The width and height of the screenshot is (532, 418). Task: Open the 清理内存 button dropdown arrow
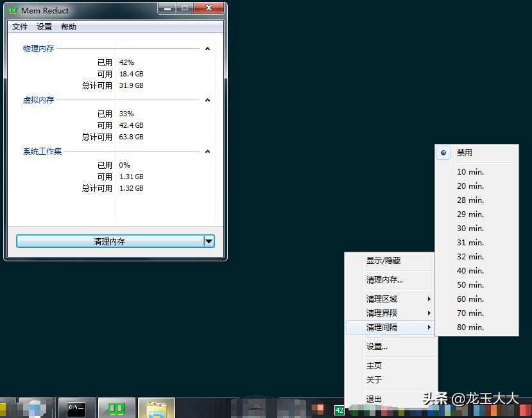point(210,240)
